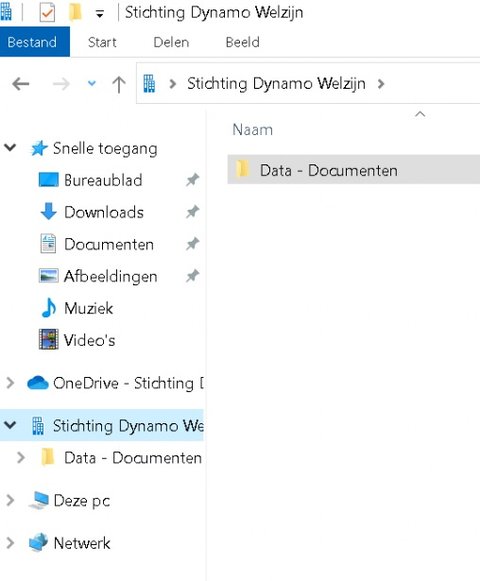Open Afbeeldingen in navigation pane
480x581 pixels.
[110, 276]
